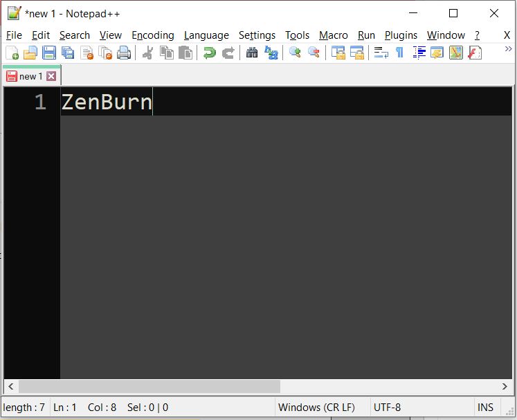Click left arrow of horizontal scrollbar

[x=11, y=386]
